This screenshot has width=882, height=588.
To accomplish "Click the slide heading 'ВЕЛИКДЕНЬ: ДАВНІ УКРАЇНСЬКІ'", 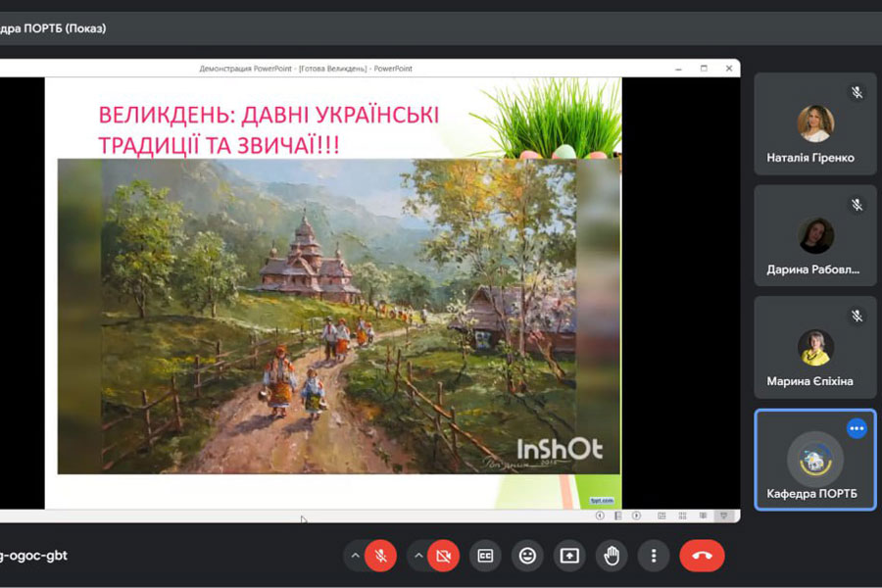I will point(269,115).
